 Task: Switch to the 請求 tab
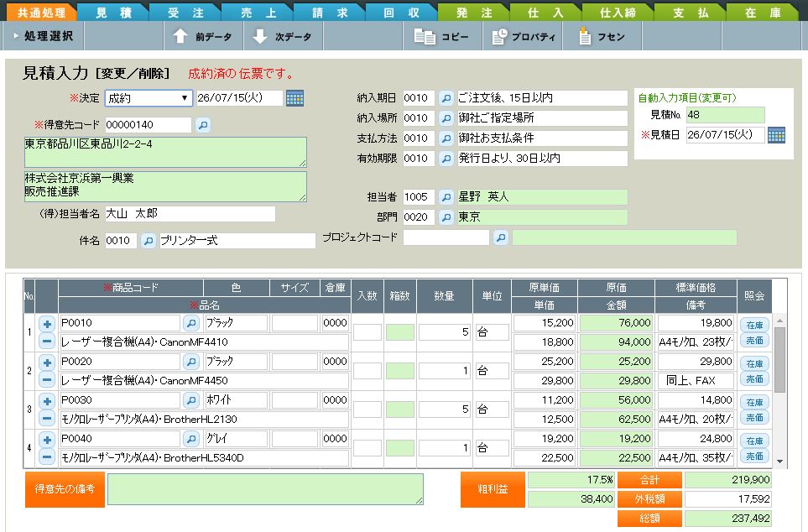tap(330, 12)
